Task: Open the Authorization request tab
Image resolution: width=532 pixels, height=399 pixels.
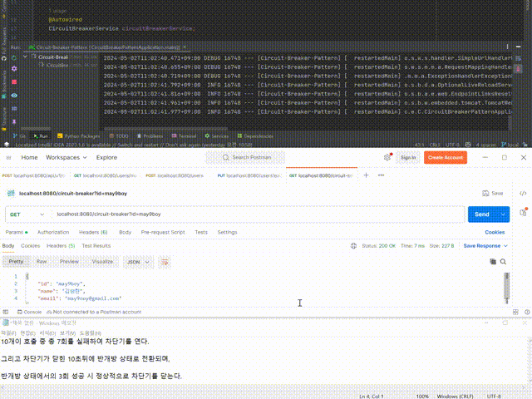Action: pos(53,232)
